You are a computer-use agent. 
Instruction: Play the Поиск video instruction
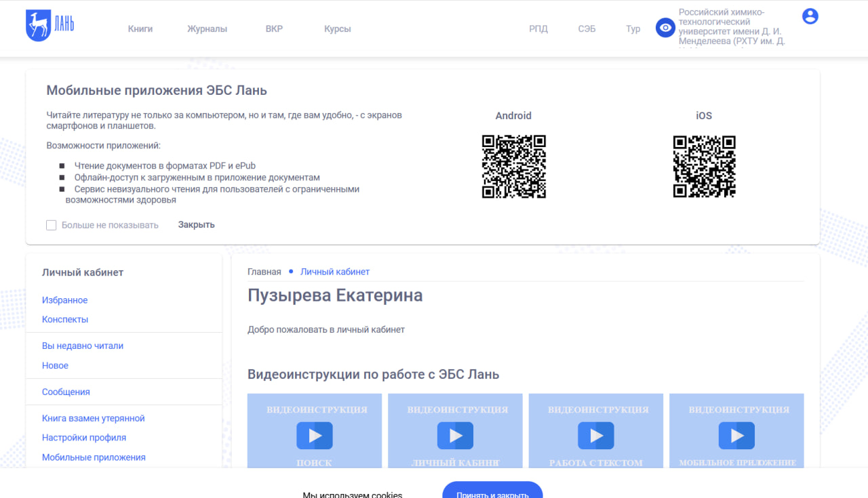(315, 436)
